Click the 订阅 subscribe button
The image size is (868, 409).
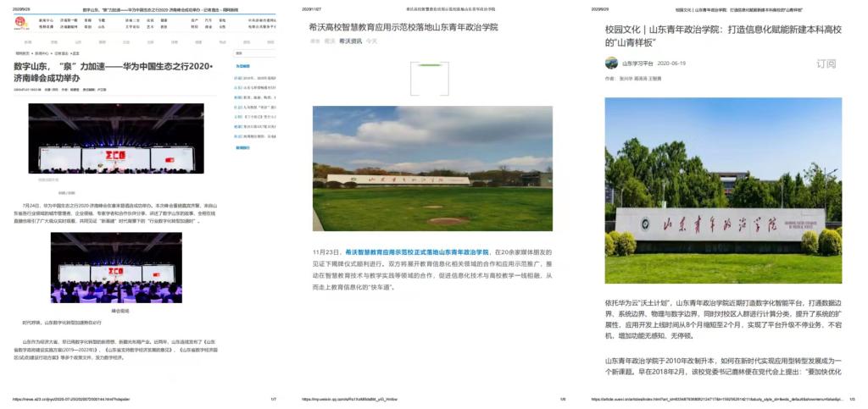tap(826, 64)
